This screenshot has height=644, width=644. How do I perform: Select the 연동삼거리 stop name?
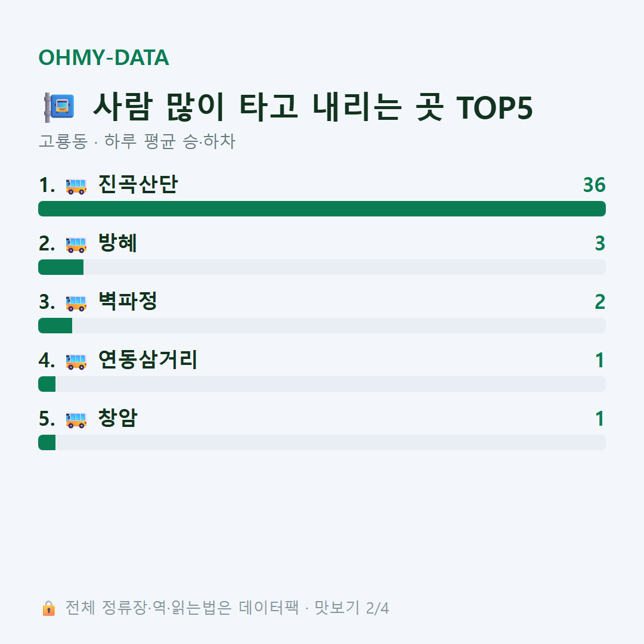pyautogui.click(x=148, y=360)
